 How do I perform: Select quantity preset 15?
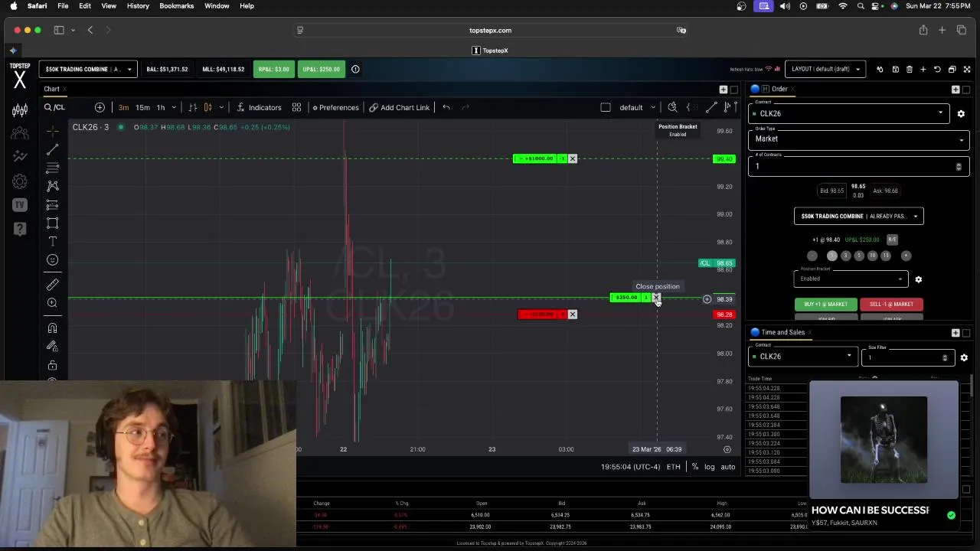tap(886, 256)
